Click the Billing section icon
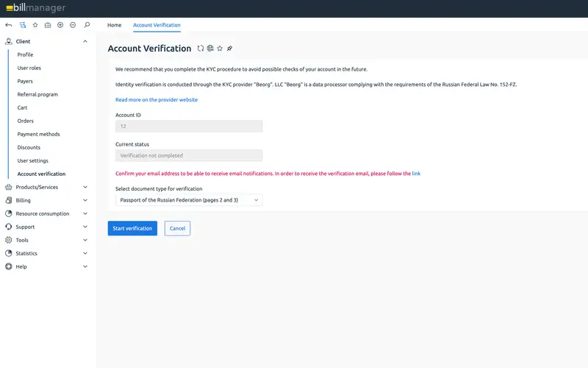Image resolution: width=588 pixels, height=368 pixels. tap(9, 200)
